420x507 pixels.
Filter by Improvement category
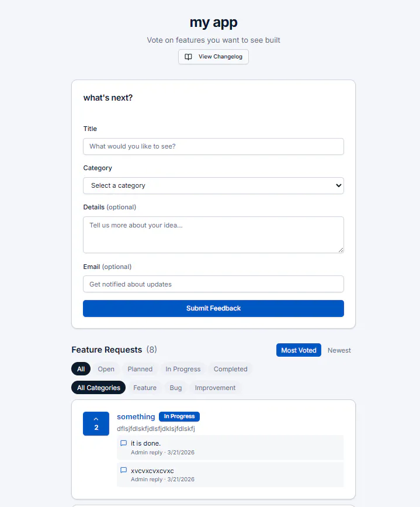[x=215, y=388]
